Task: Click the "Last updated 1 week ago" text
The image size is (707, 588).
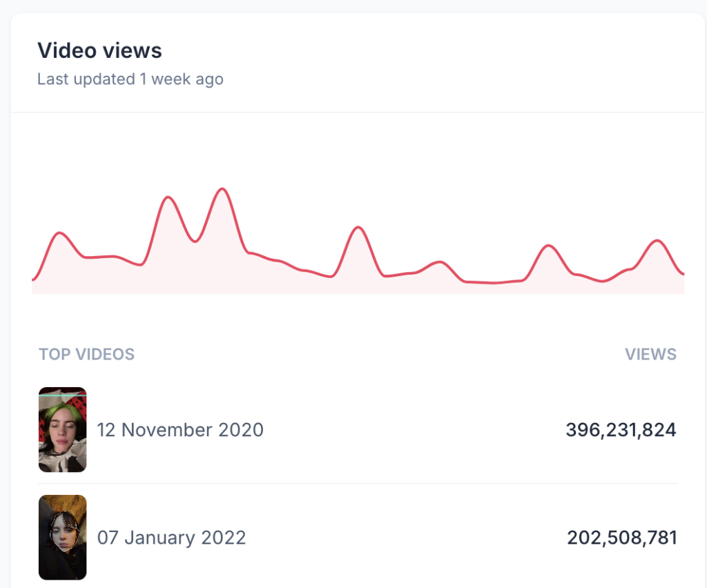Action: coord(130,79)
